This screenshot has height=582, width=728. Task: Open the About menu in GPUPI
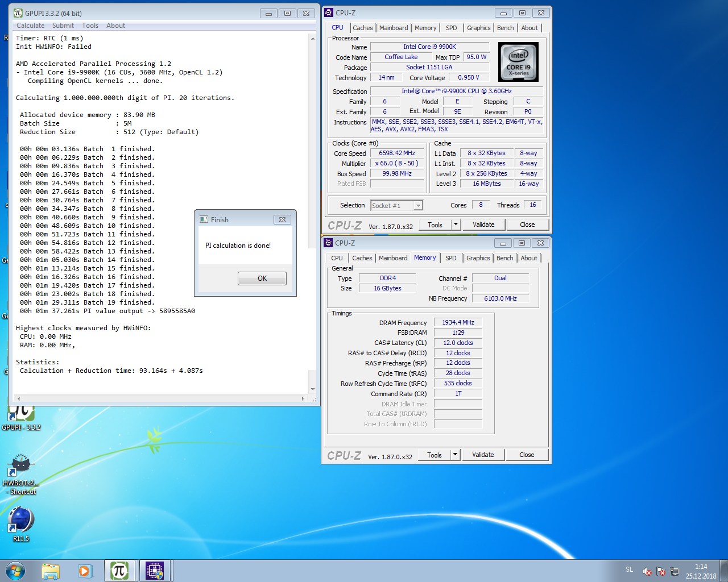click(115, 26)
